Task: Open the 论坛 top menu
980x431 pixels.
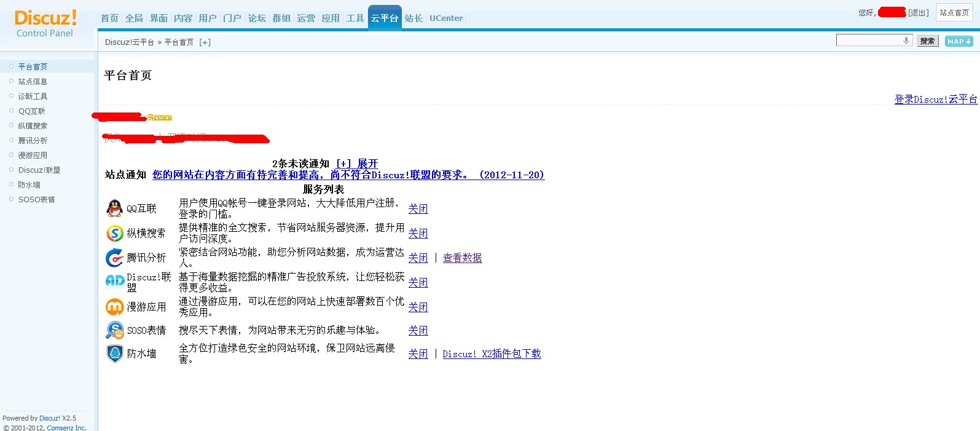Action: coord(257,18)
